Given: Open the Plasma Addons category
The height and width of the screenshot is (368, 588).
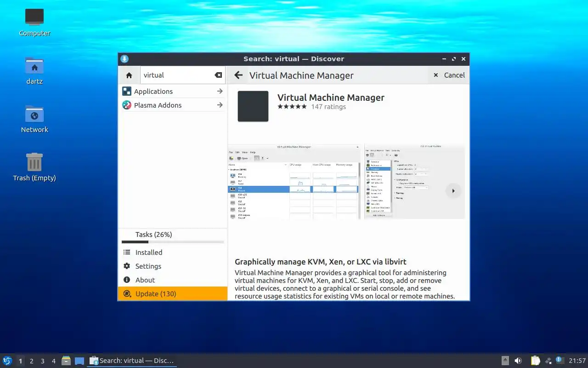Looking at the screenshot, I should 173,105.
